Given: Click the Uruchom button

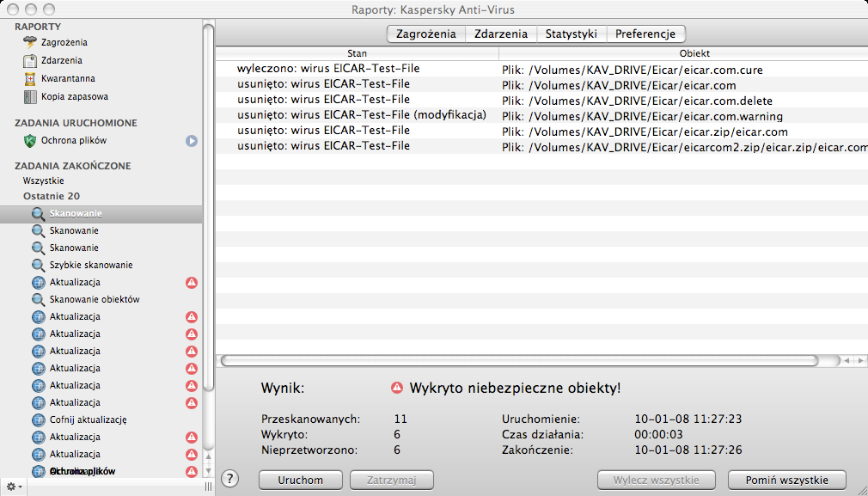Looking at the screenshot, I should [x=301, y=480].
